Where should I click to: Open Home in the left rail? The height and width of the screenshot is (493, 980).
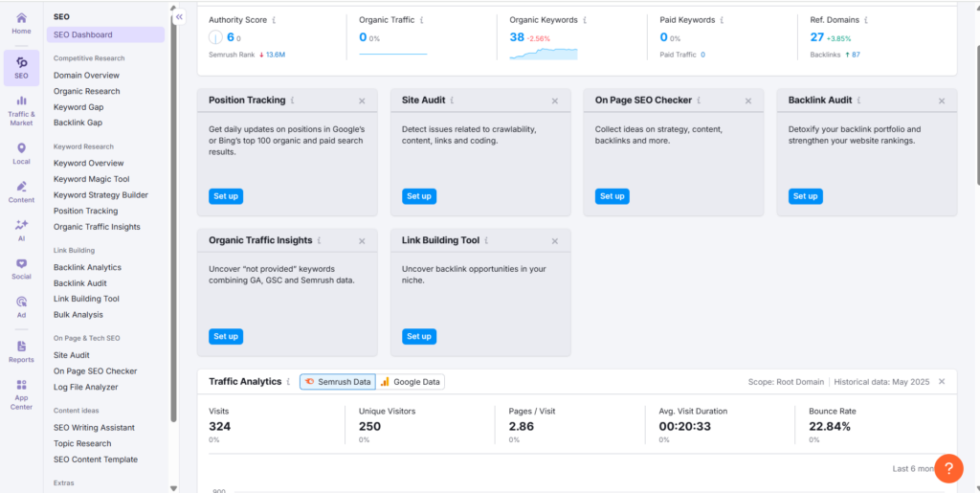(x=21, y=23)
